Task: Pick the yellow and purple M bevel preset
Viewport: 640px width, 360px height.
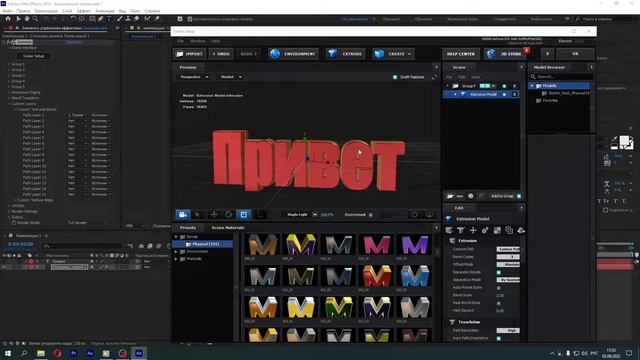Action: point(301,244)
